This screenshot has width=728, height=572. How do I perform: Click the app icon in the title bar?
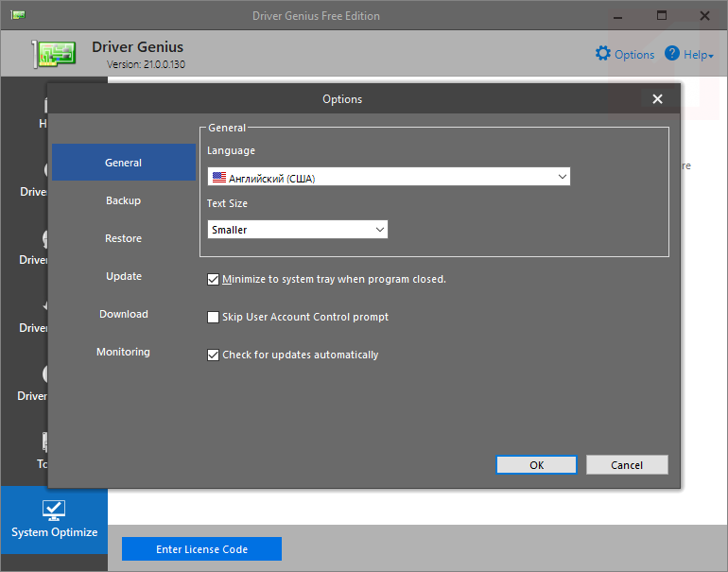click(x=18, y=15)
